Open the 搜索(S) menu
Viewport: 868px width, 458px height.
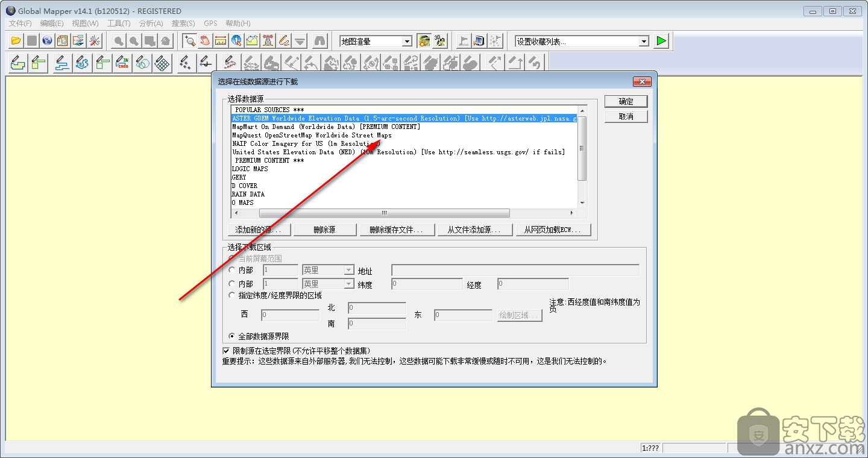[x=183, y=24]
